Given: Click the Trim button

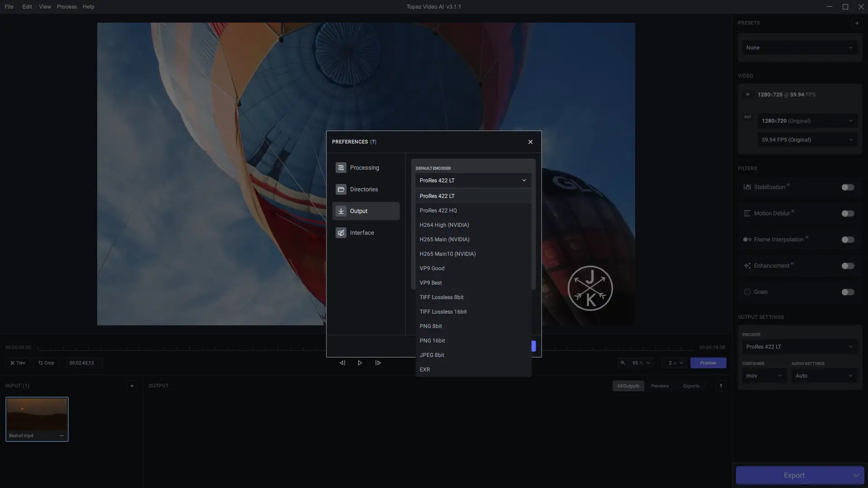Looking at the screenshot, I should click(18, 363).
